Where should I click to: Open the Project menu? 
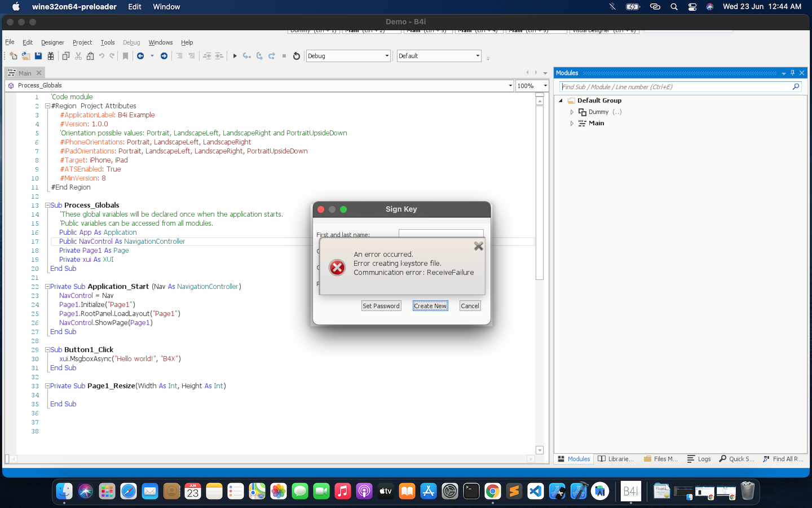[x=82, y=42]
